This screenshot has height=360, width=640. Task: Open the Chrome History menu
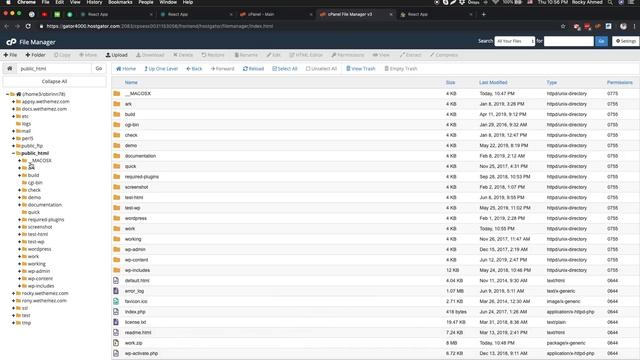tap(94, 2)
